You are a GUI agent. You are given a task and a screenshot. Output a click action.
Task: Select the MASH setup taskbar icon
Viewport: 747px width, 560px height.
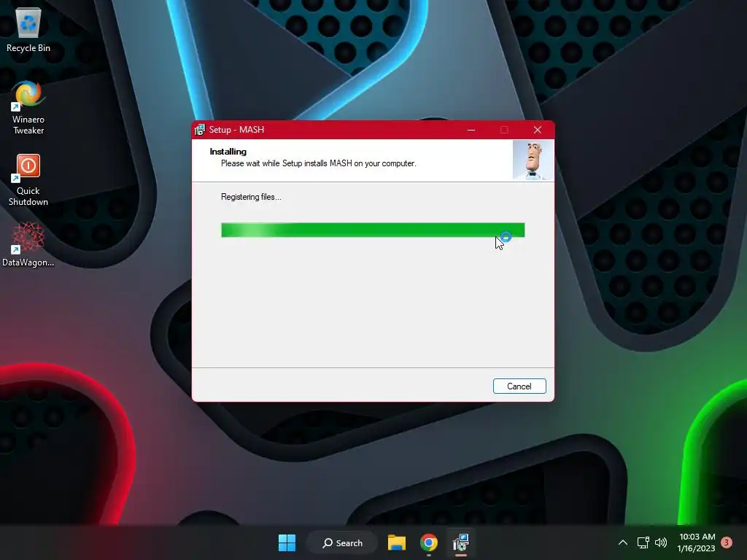pos(461,542)
